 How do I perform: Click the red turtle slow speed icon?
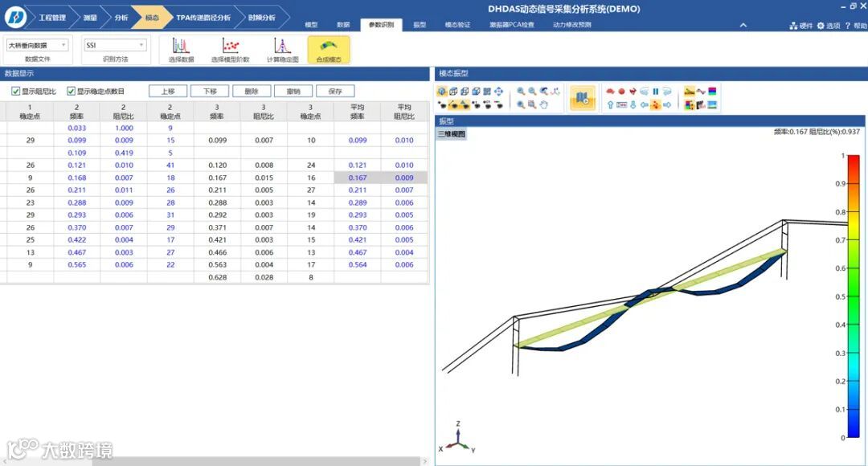610,92
